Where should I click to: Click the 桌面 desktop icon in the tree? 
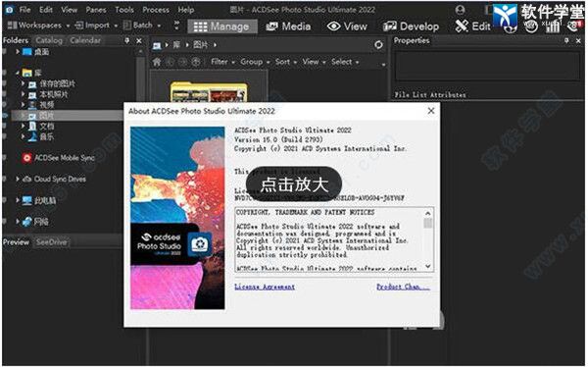point(27,51)
